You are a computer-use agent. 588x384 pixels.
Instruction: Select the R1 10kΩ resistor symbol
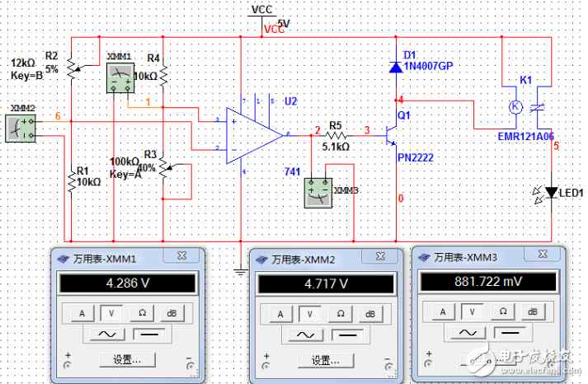pos(71,181)
